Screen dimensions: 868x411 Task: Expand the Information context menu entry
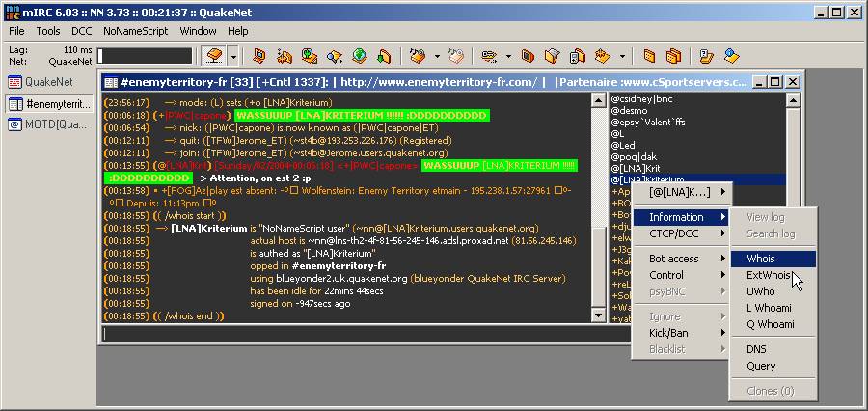click(680, 217)
